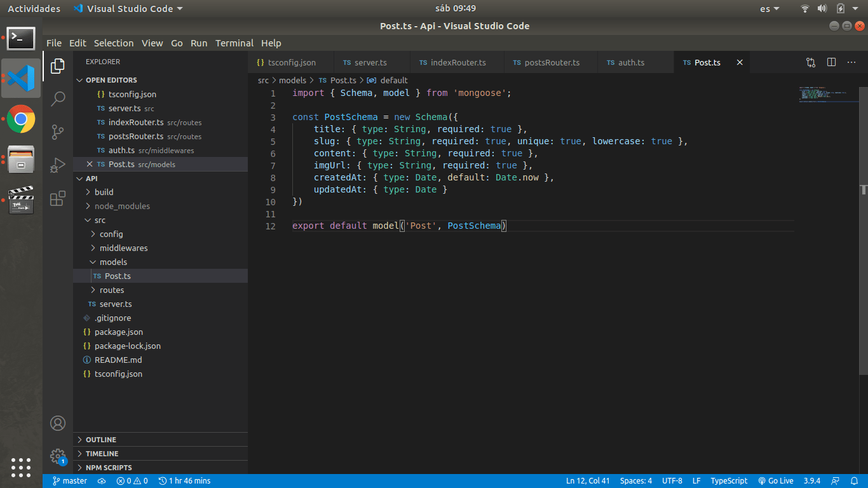Viewport: 868px width, 488px height.
Task: Collapse the models folder
Action: pyautogui.click(x=113, y=262)
